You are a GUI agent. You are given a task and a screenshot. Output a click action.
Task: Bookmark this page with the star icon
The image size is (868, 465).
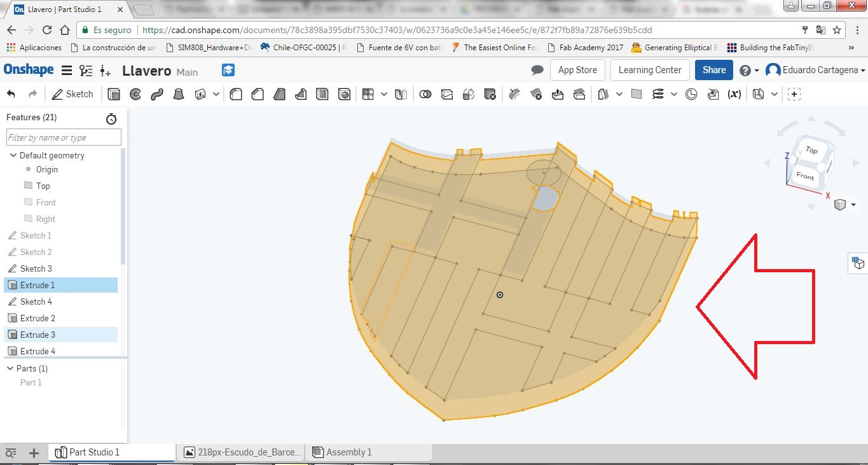tap(837, 30)
